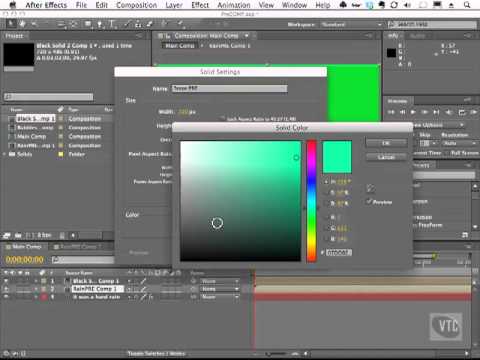Viewport: 480px width, 360px height.
Task: Select the Eraser tool
Action: click(x=150, y=24)
